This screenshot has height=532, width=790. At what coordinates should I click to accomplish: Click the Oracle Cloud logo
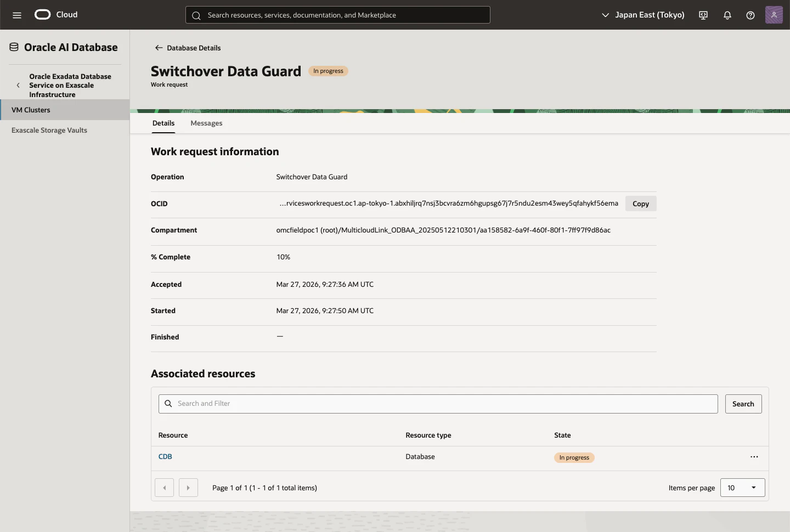56,15
